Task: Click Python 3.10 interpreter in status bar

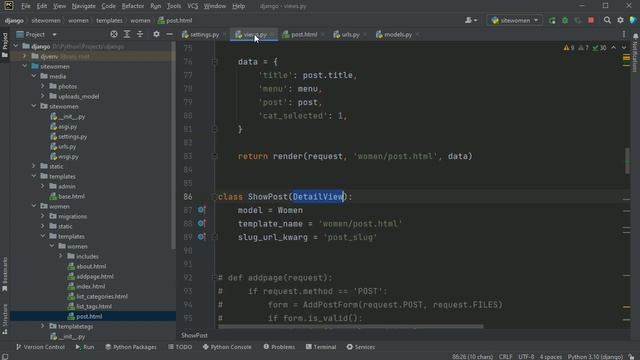Action: pos(595,357)
